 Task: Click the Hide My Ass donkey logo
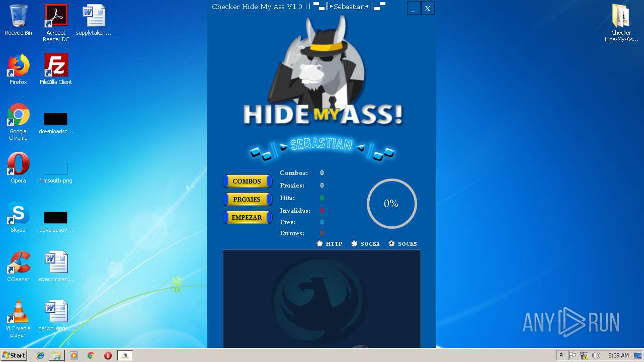pos(323,70)
